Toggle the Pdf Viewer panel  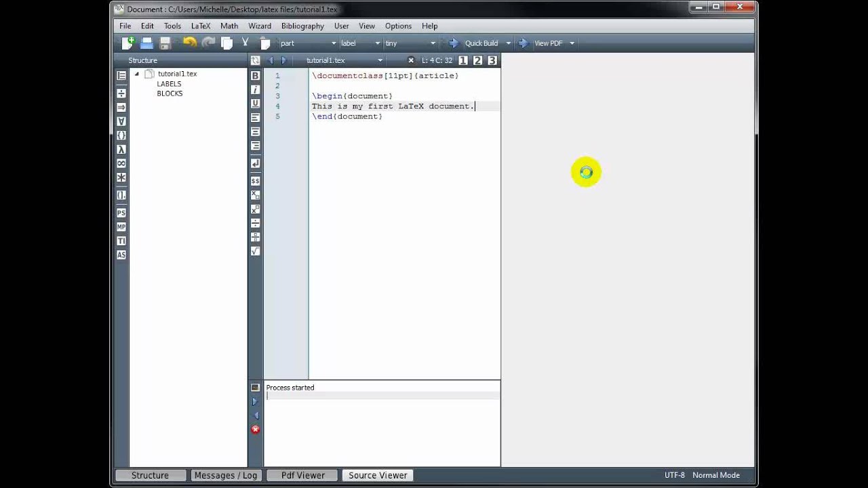pyautogui.click(x=303, y=475)
